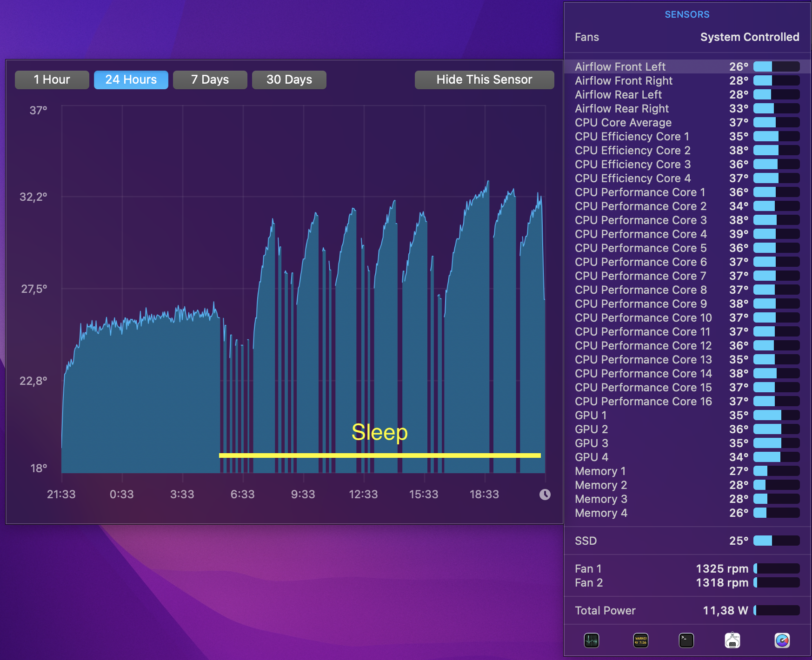This screenshot has width=812, height=660.
Task: Select the 24 Hours time range
Action: click(131, 79)
